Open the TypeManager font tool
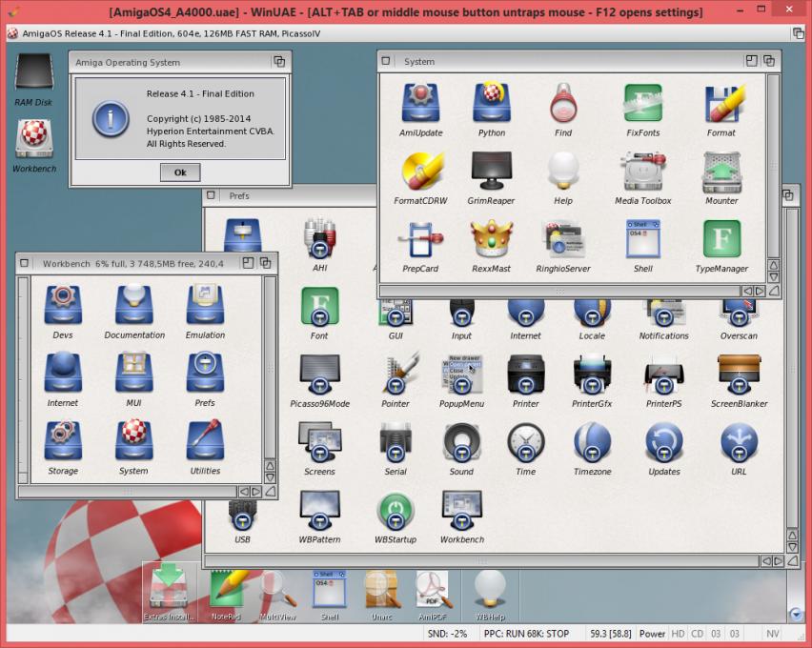The width and height of the screenshot is (812, 648). (721, 241)
